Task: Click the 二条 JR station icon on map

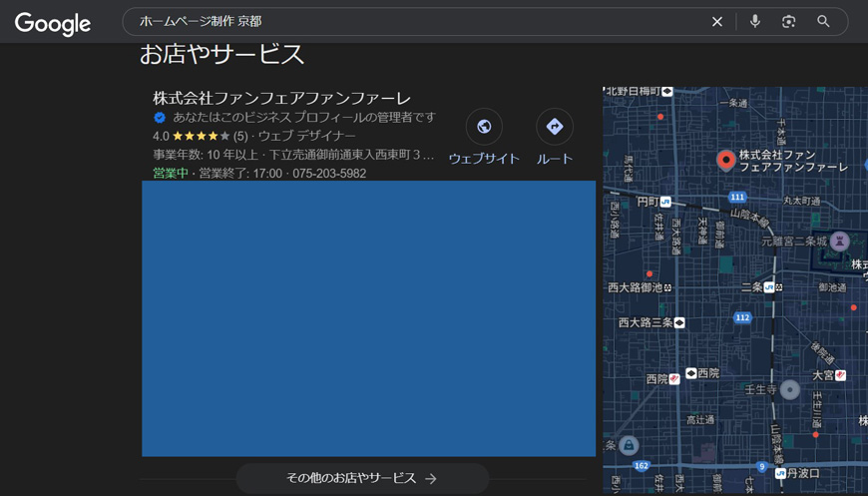Action: 768,287
